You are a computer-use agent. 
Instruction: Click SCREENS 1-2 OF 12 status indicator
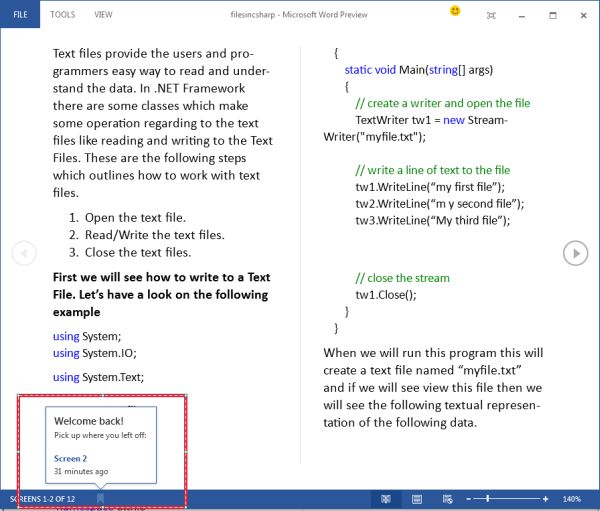42,499
